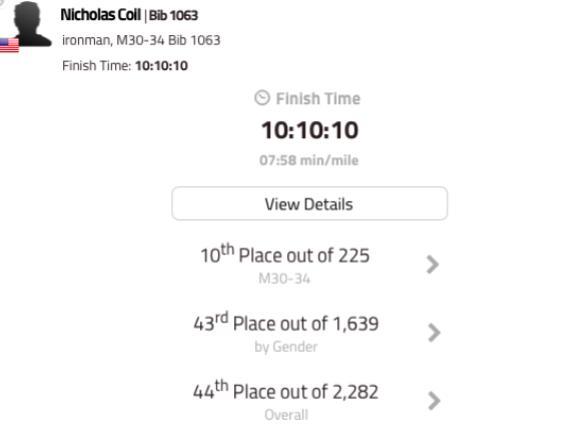Click the gray Finish Time section heading
This screenshot has width=586, height=431.
[x=318, y=99]
